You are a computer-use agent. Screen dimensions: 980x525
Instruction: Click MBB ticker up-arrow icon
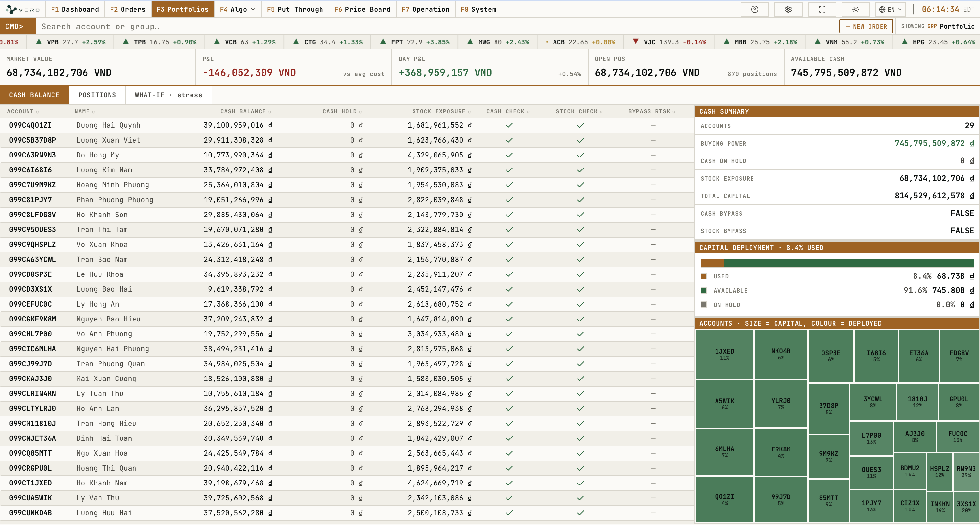click(727, 42)
